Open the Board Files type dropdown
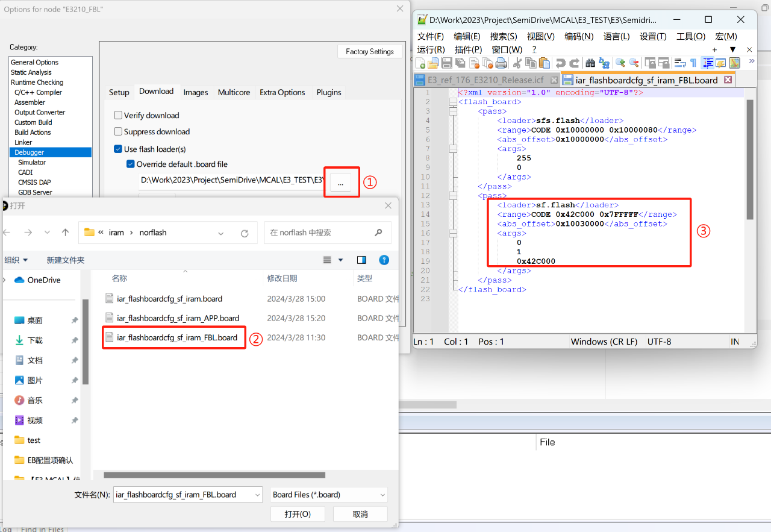The height and width of the screenshot is (532, 771). (329, 495)
